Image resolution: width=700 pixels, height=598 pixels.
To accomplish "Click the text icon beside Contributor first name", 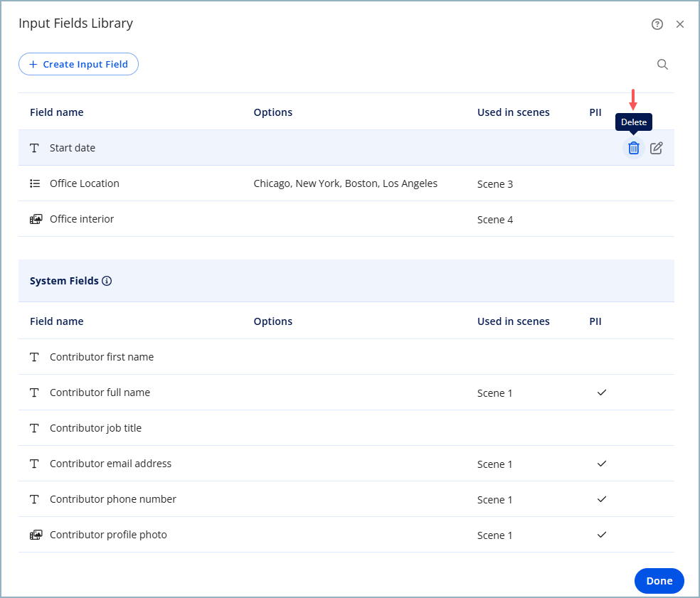I will click(35, 357).
